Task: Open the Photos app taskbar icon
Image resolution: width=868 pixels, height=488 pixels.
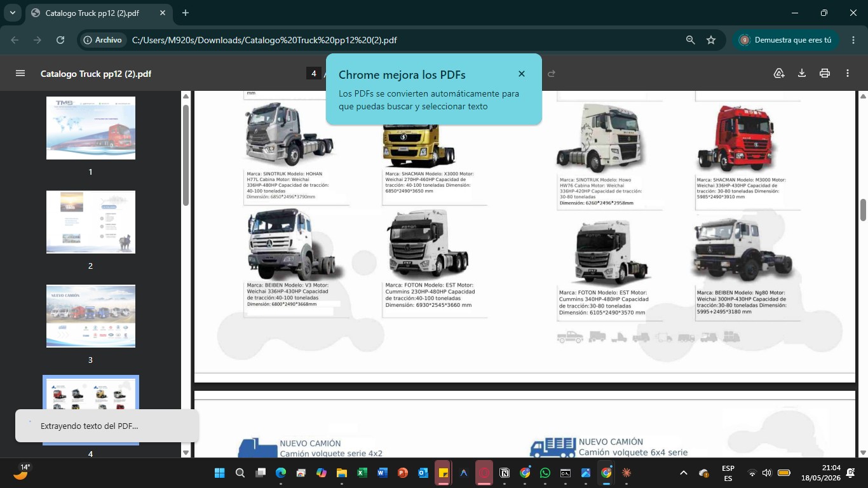Action: pos(586,473)
